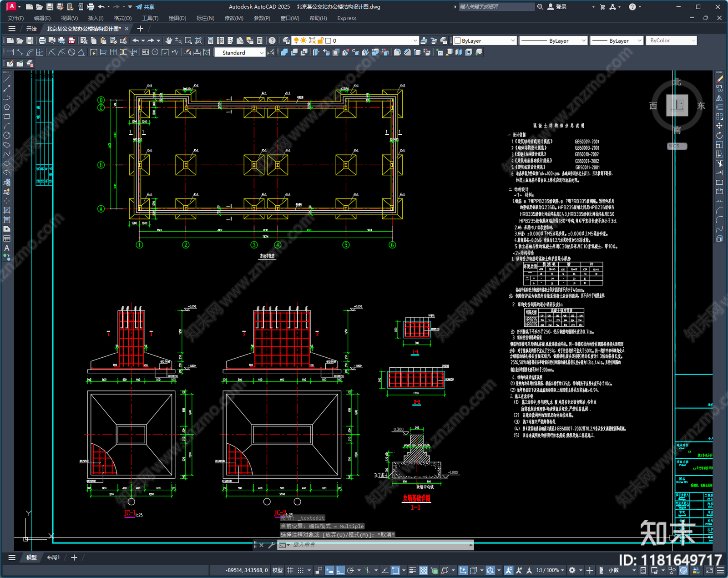The height and width of the screenshot is (578, 728).
Task: Click the search magnifier icon in title bar
Action: (x=540, y=7)
